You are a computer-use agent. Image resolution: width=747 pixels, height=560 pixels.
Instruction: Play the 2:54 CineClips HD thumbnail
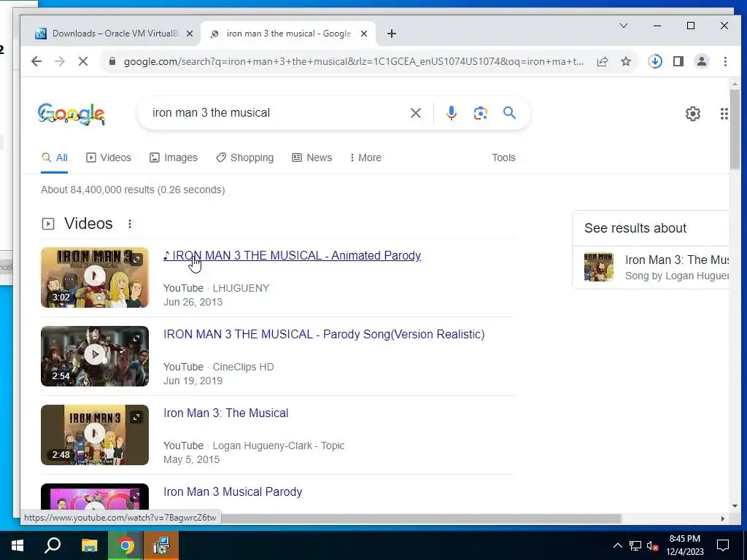tap(95, 356)
